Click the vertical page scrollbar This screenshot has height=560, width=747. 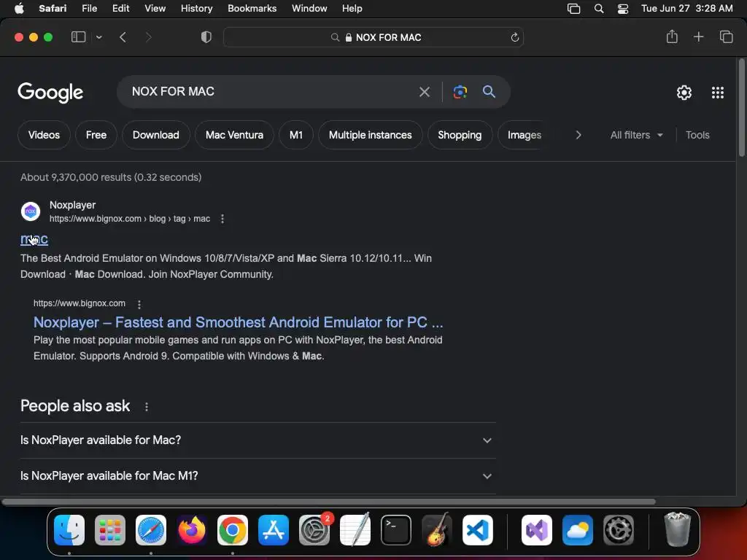pos(741,108)
